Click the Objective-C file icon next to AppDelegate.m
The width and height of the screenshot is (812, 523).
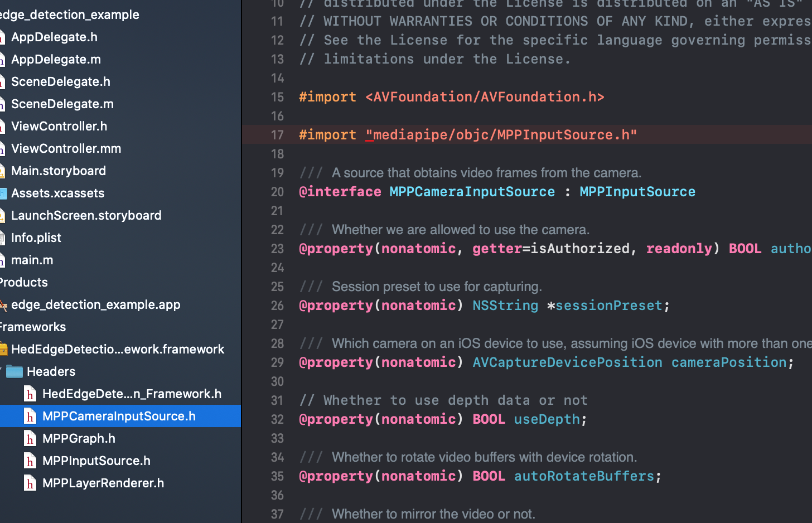[3, 59]
